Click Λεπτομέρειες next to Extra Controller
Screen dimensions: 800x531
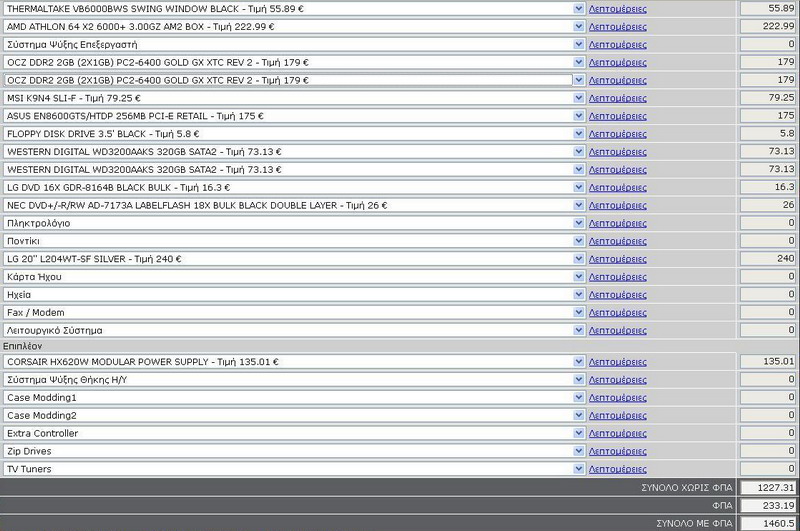pyautogui.click(x=617, y=433)
